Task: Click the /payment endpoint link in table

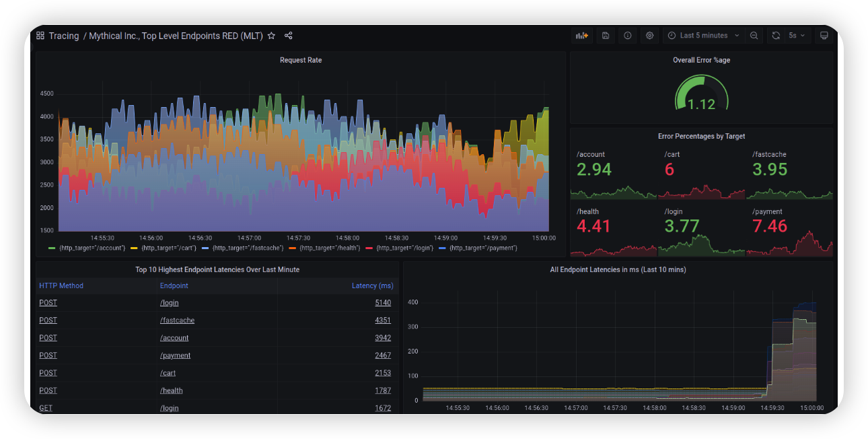Action: (175, 356)
